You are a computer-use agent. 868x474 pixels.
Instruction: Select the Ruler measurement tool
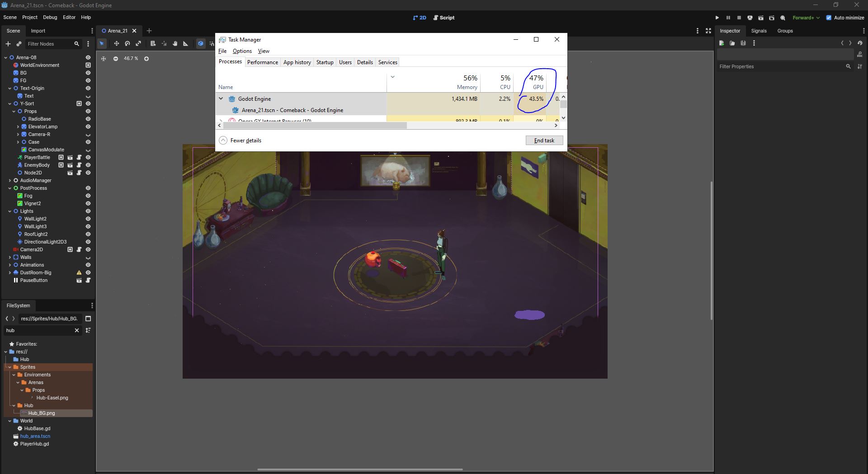[x=186, y=43]
